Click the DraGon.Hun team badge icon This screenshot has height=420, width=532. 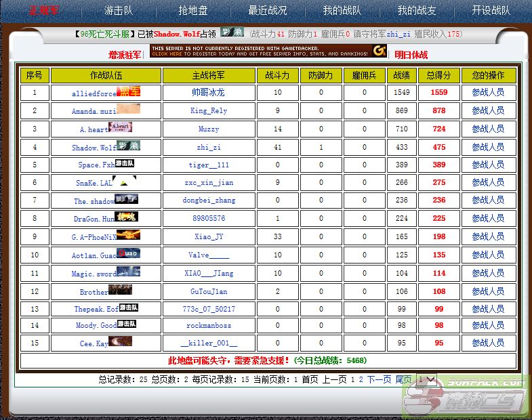click(127, 217)
